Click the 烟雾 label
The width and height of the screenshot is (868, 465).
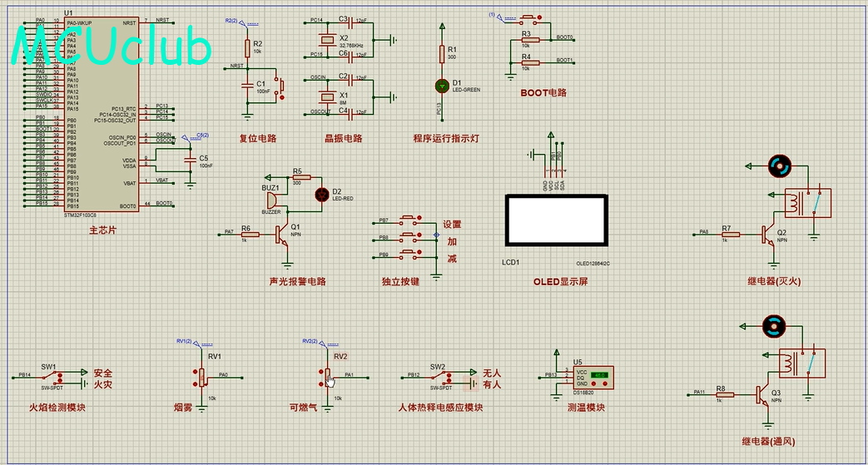pyautogui.click(x=183, y=408)
